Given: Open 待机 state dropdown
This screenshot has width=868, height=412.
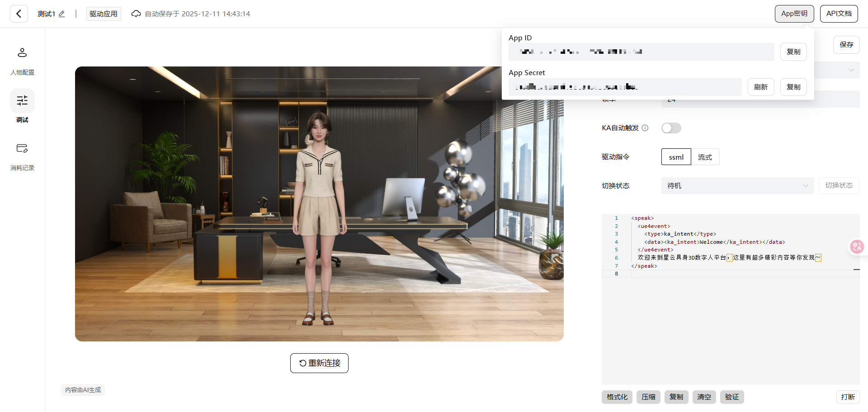Looking at the screenshot, I should tap(738, 186).
